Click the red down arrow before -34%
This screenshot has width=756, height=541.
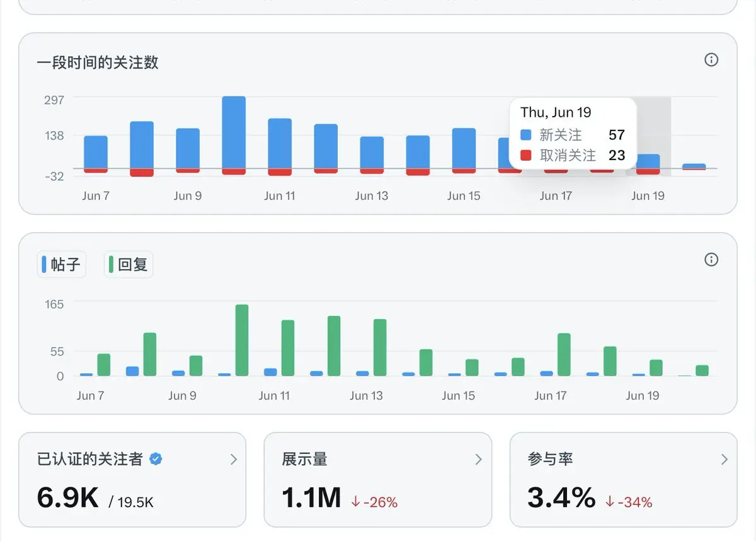[610, 502]
